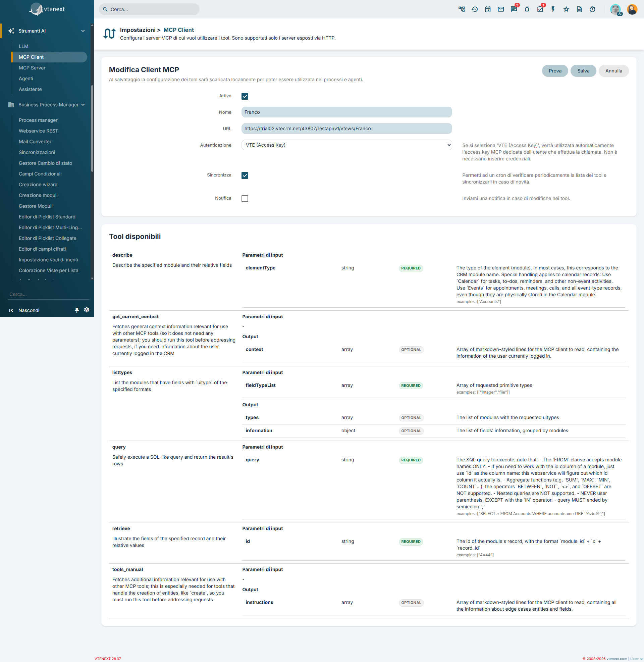
Task: Open the calendar icon in top bar
Action: click(x=488, y=9)
